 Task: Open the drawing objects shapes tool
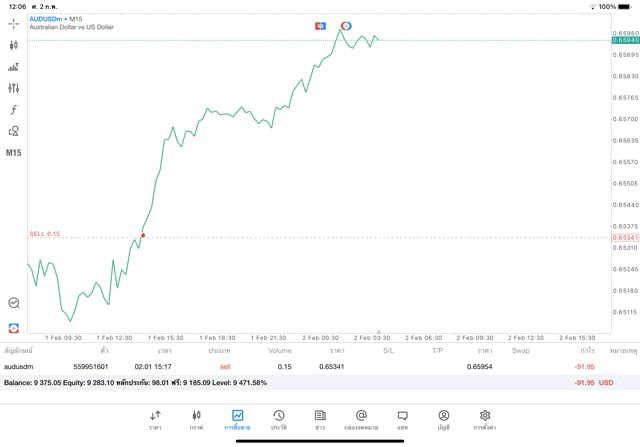(x=13, y=131)
